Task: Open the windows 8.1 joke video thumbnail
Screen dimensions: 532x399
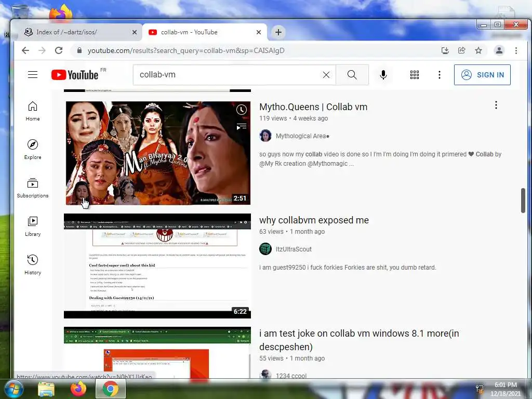Action: 157,353
